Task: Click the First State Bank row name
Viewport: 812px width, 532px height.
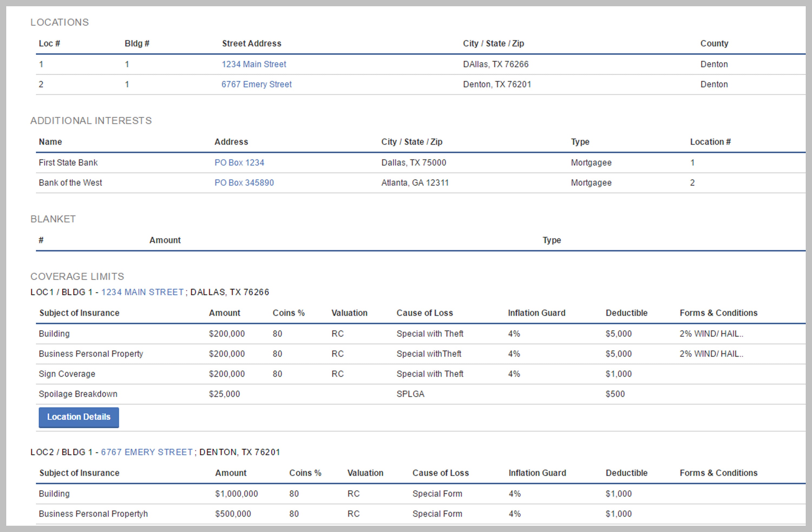Action: [68, 163]
